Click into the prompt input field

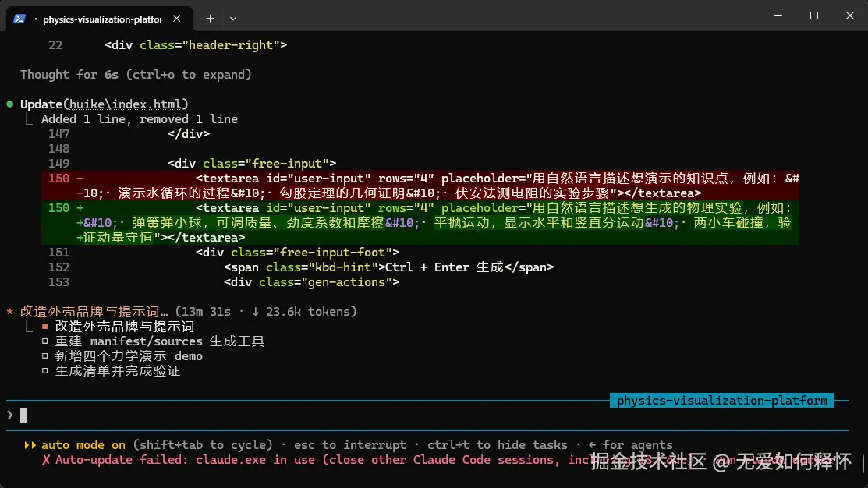click(427, 415)
